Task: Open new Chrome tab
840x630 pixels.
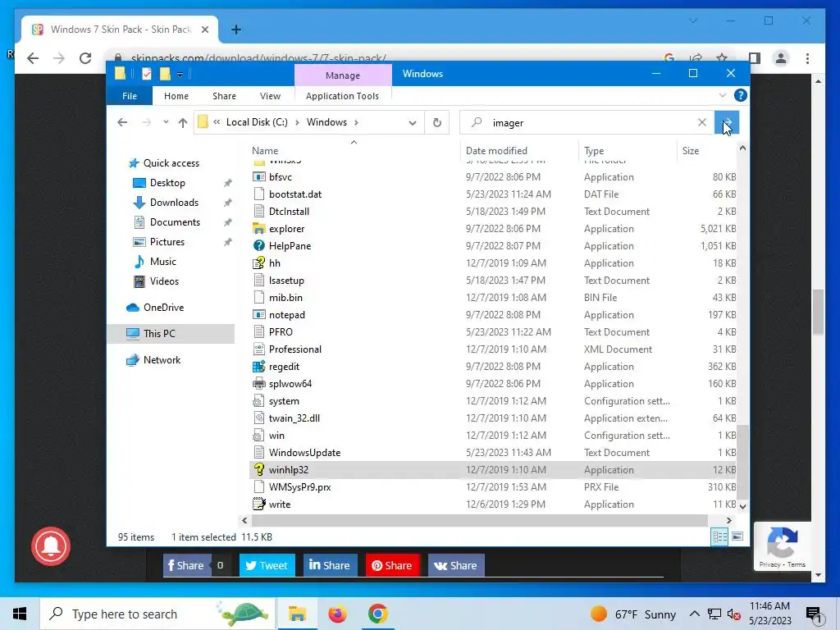Action: tap(235, 30)
